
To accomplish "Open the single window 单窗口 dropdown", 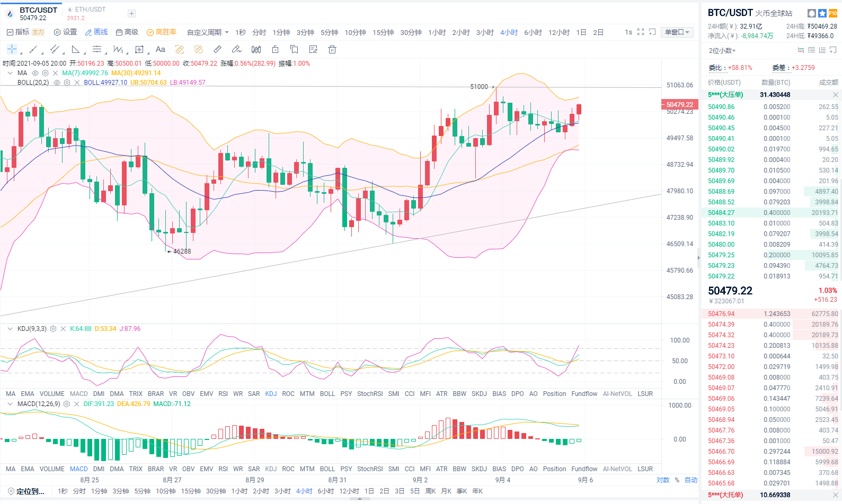I will pyautogui.click(x=677, y=32).
